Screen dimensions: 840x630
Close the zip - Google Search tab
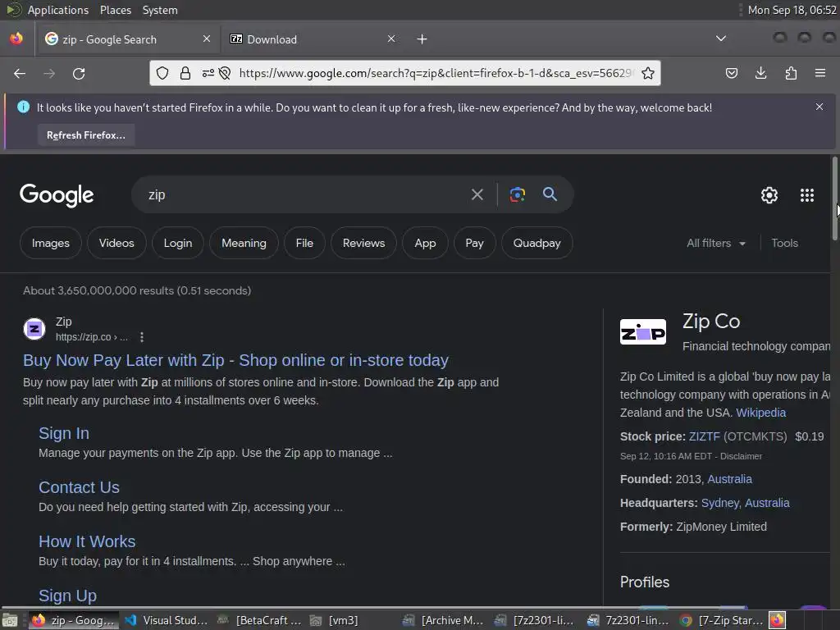point(207,39)
